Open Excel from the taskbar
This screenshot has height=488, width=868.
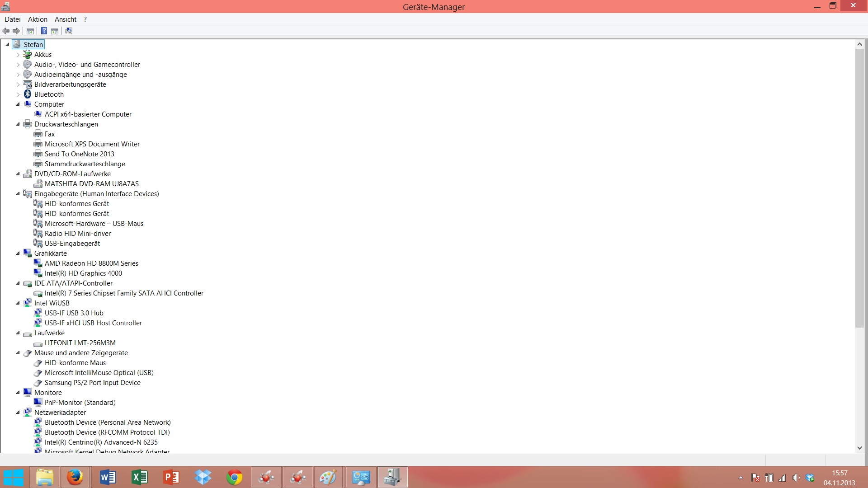coord(140,477)
